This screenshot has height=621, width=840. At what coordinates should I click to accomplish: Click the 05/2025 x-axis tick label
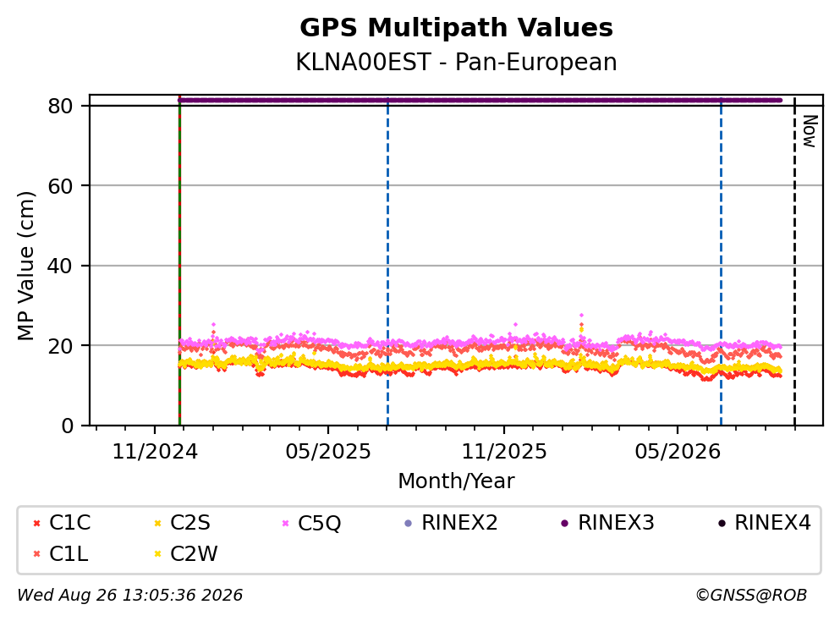click(328, 452)
